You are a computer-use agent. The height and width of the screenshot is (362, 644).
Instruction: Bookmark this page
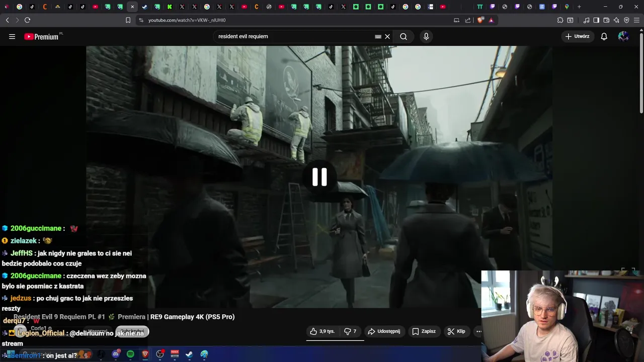point(128,20)
